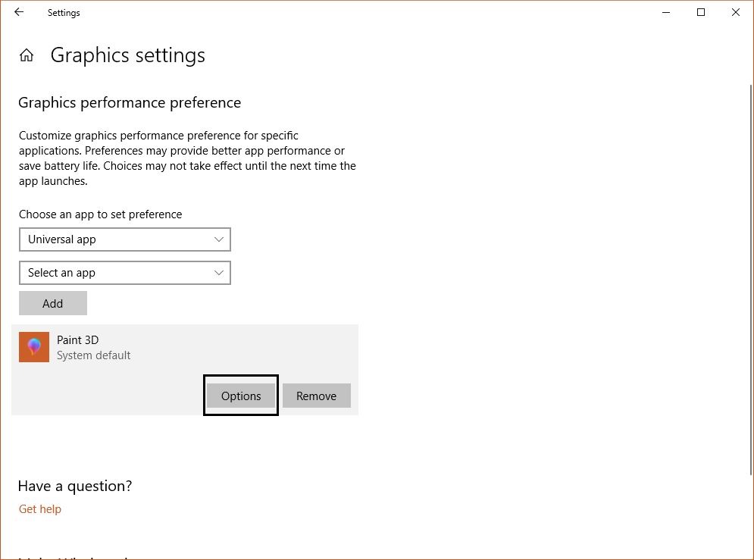Click the Graphics settings page title
Screen dimensions: 754x560
click(128, 55)
